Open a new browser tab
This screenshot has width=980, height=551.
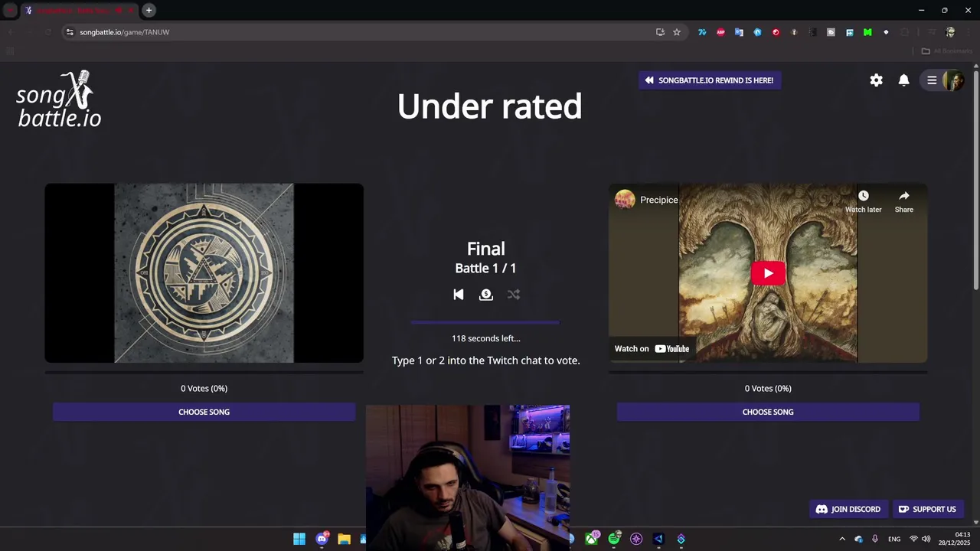tap(149, 10)
